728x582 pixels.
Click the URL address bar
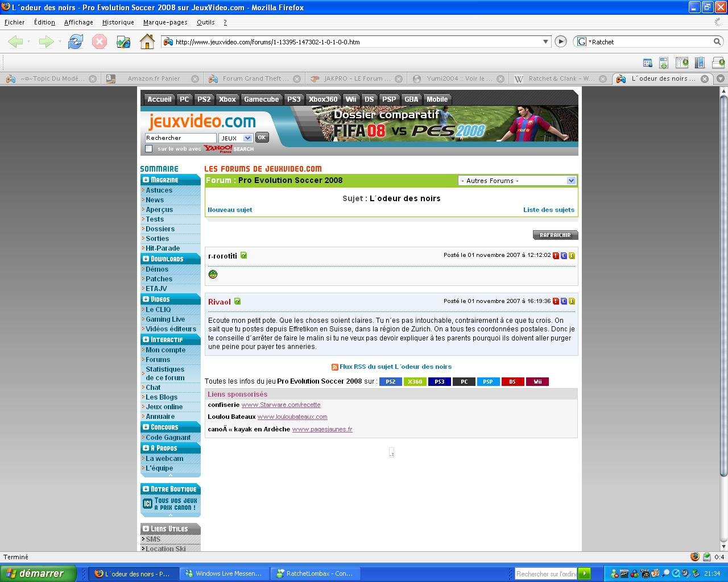pyautogui.click(x=357, y=41)
